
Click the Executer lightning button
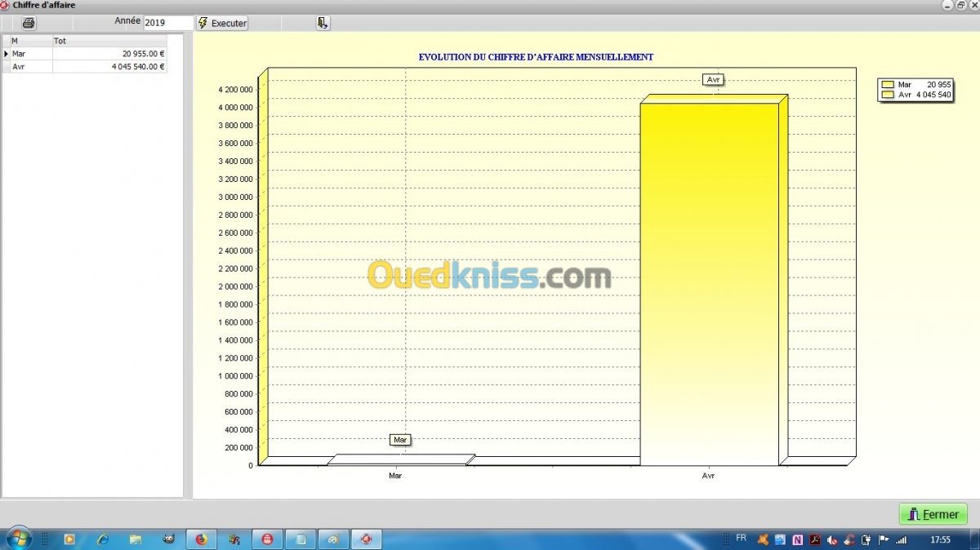222,23
